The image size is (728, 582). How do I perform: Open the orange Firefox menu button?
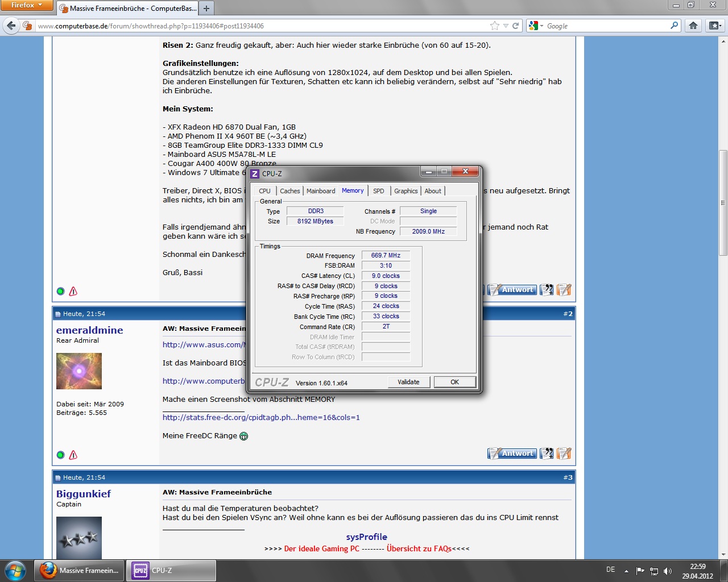tap(27, 6)
